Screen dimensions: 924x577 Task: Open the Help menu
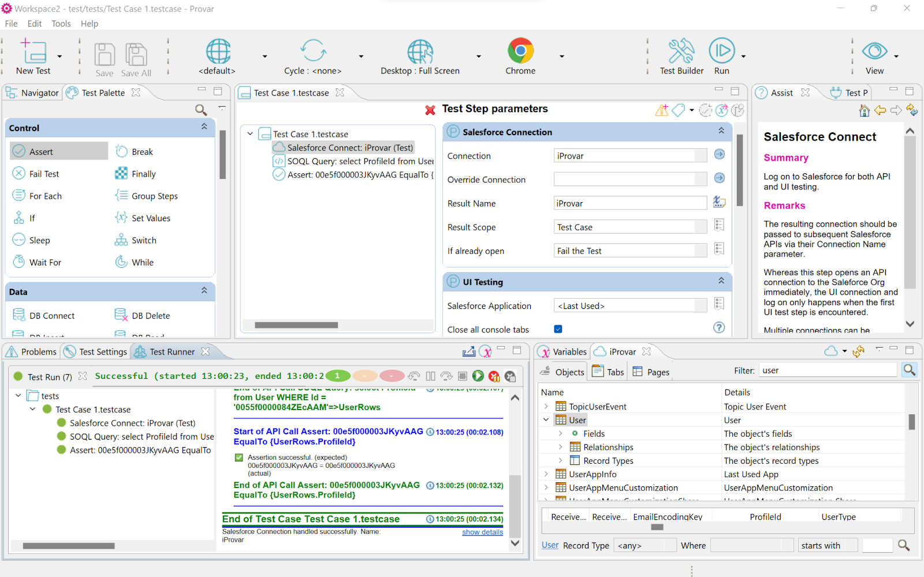[90, 24]
